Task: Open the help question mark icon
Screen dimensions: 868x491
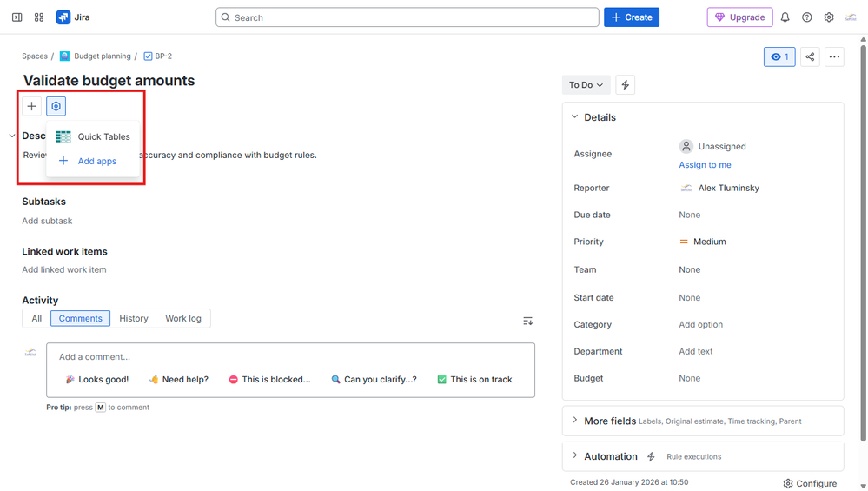Action: pos(807,17)
